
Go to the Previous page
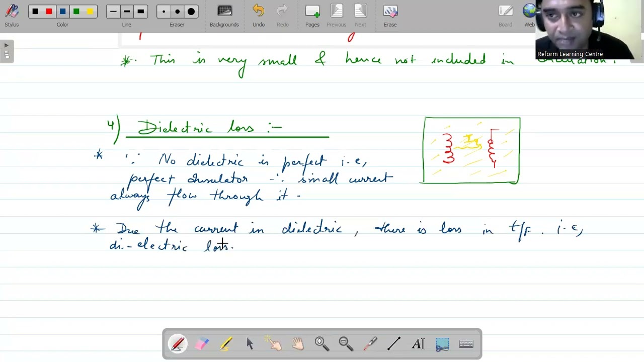coord(336,15)
